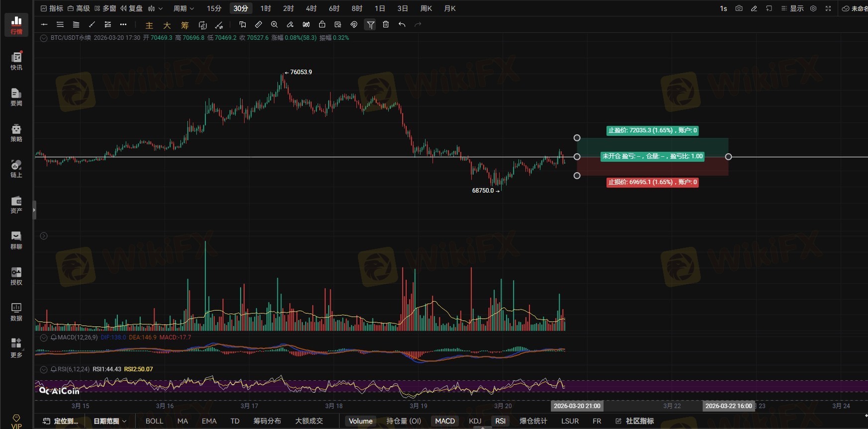Open the 策略 strategy sidebar icon

[x=16, y=132]
